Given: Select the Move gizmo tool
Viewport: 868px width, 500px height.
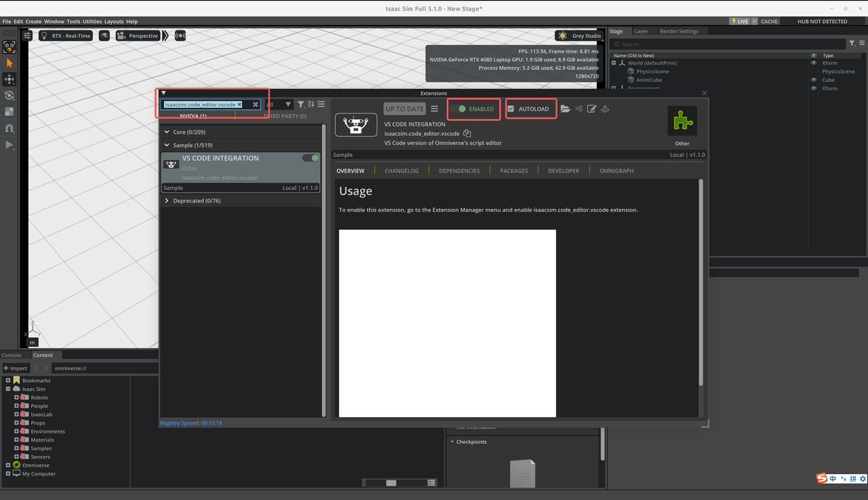Looking at the screenshot, I should tap(9, 79).
